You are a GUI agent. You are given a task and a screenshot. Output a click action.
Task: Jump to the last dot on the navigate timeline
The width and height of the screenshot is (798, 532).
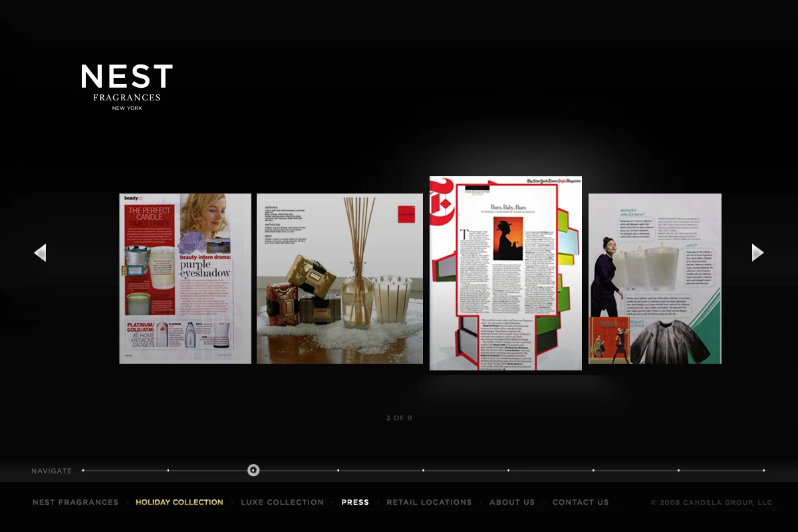(x=764, y=470)
